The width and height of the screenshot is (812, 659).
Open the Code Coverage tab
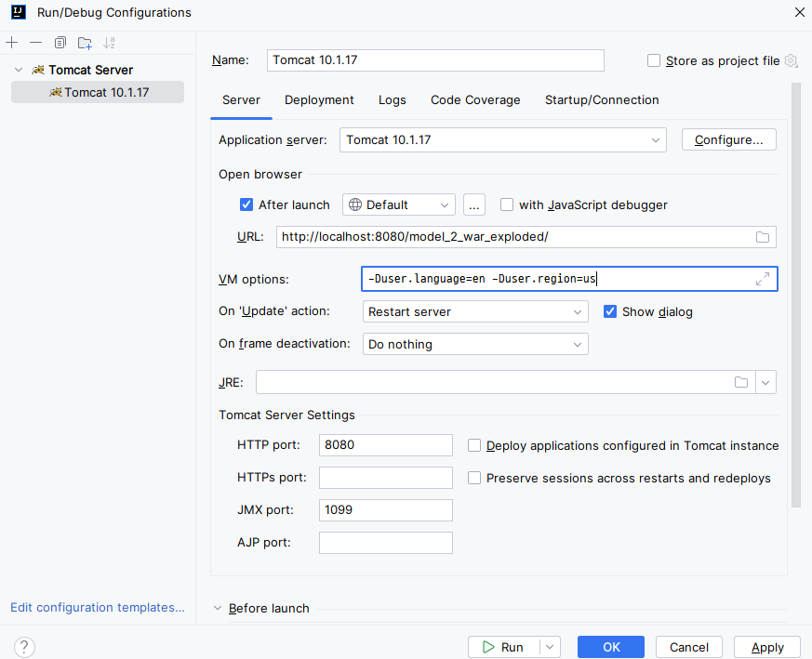pyautogui.click(x=475, y=99)
